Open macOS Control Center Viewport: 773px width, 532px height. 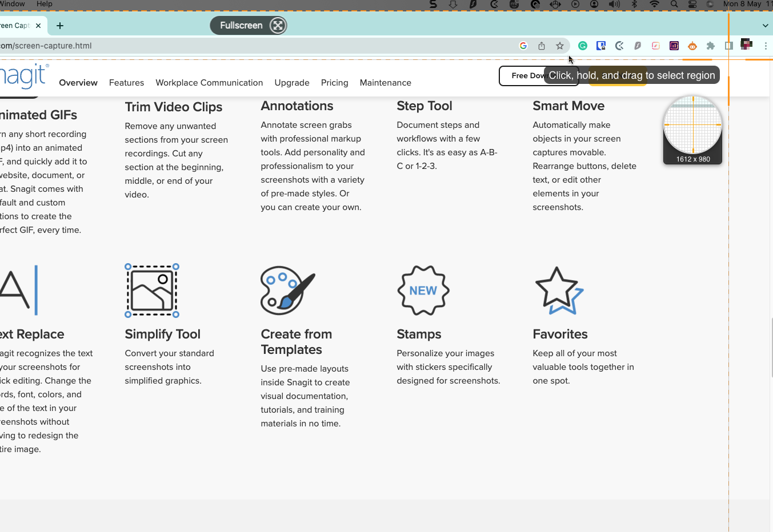tap(692, 4)
